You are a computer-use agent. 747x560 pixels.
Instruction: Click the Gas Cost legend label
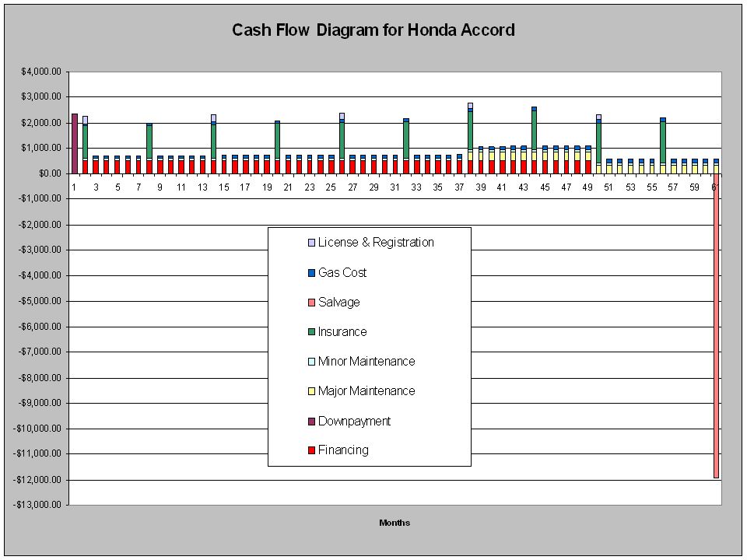[x=342, y=272]
